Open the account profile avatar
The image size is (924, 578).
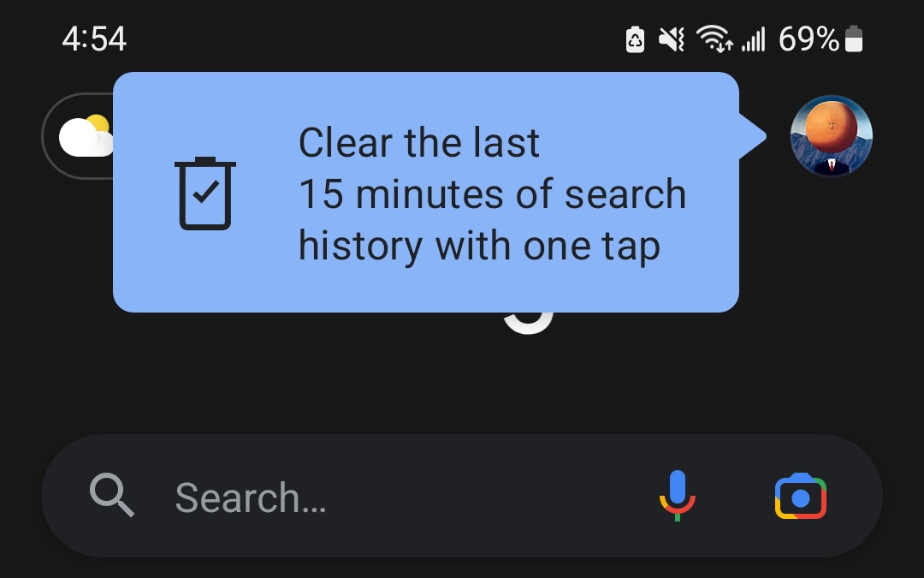(831, 136)
